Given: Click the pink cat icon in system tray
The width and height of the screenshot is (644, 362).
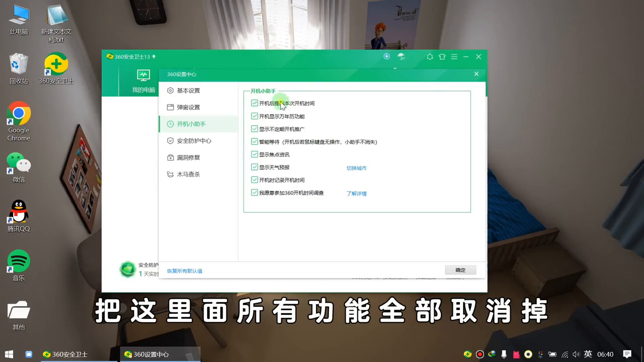Looking at the screenshot, I should pos(516,354).
